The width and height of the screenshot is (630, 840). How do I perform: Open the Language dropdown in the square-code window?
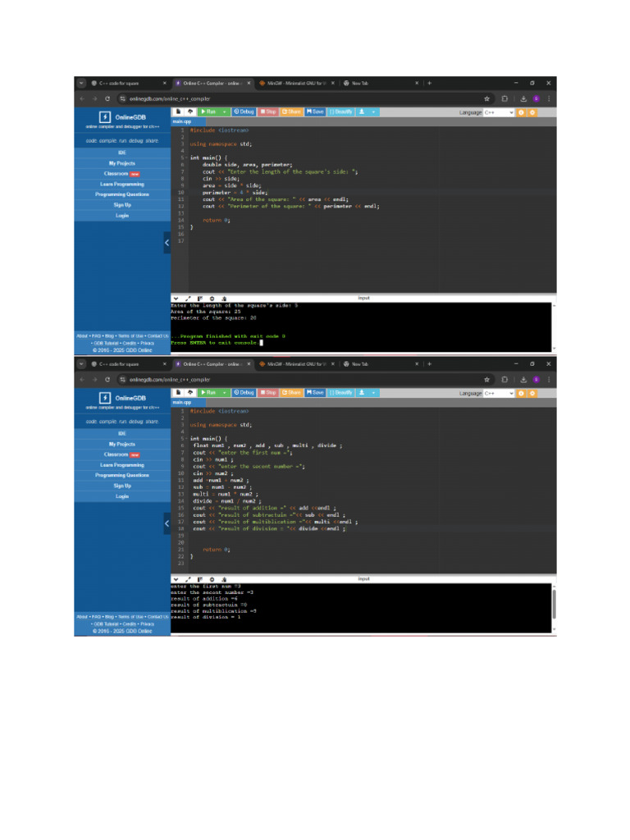click(x=498, y=112)
